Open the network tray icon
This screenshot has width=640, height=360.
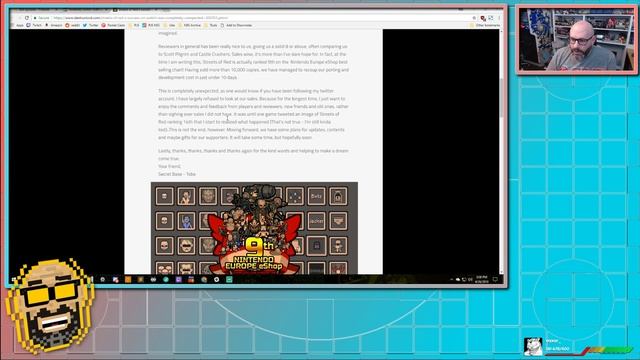point(464,280)
